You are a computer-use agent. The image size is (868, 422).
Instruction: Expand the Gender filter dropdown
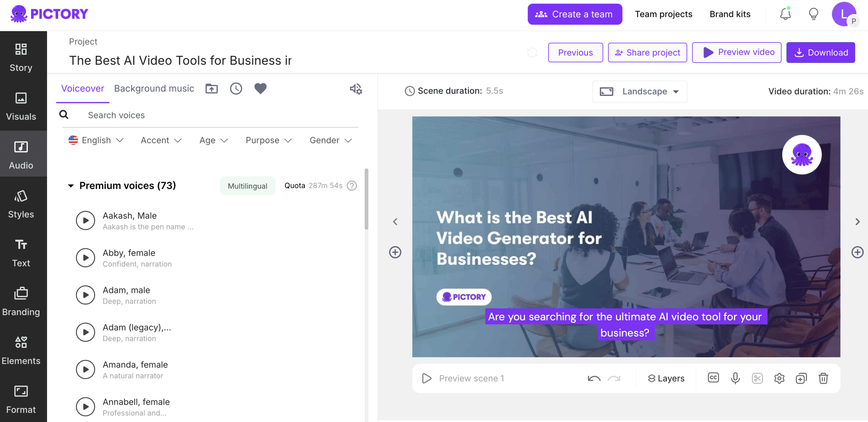pos(331,140)
